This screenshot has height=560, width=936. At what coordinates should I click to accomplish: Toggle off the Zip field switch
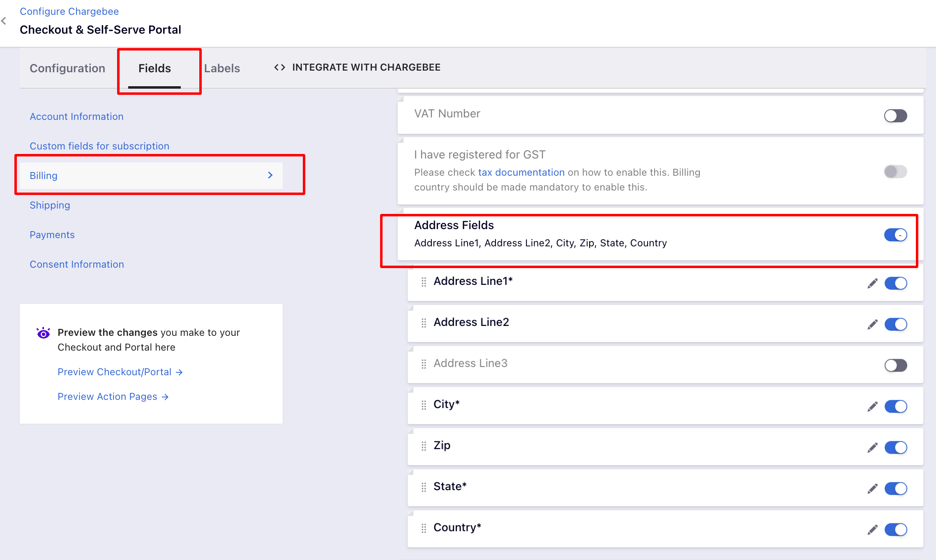pos(895,448)
